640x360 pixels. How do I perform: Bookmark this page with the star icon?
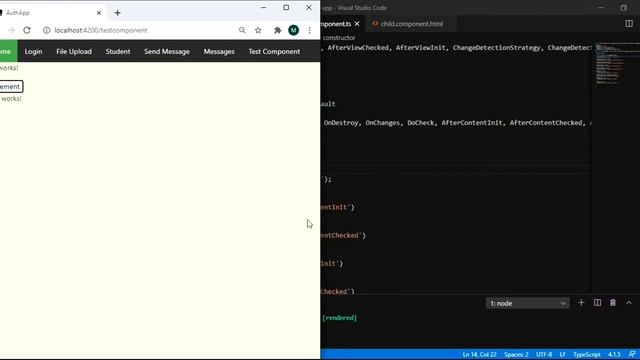coord(258,30)
